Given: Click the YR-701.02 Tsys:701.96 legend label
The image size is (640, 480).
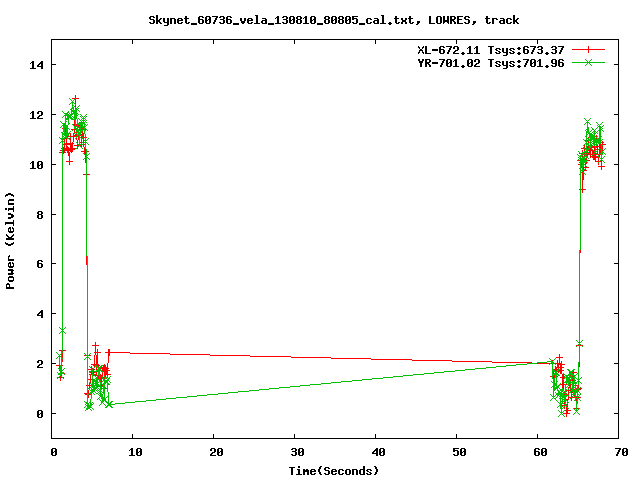Looking at the screenshot, I should 491,63.
